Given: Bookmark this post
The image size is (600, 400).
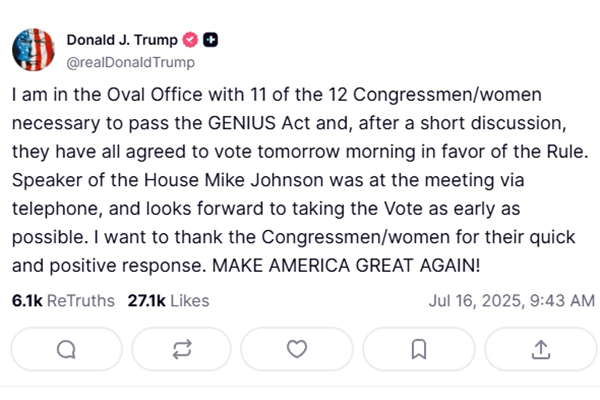Looking at the screenshot, I should (x=419, y=349).
